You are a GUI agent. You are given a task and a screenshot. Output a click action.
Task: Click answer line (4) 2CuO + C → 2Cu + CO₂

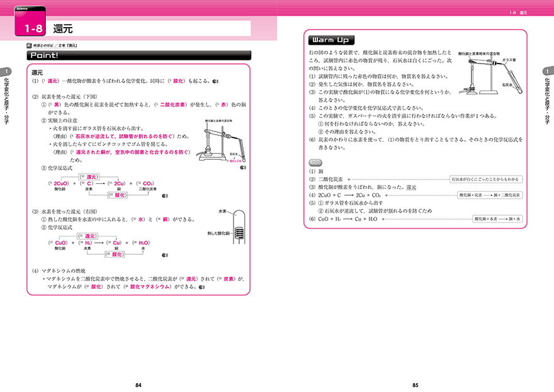[x=345, y=195]
